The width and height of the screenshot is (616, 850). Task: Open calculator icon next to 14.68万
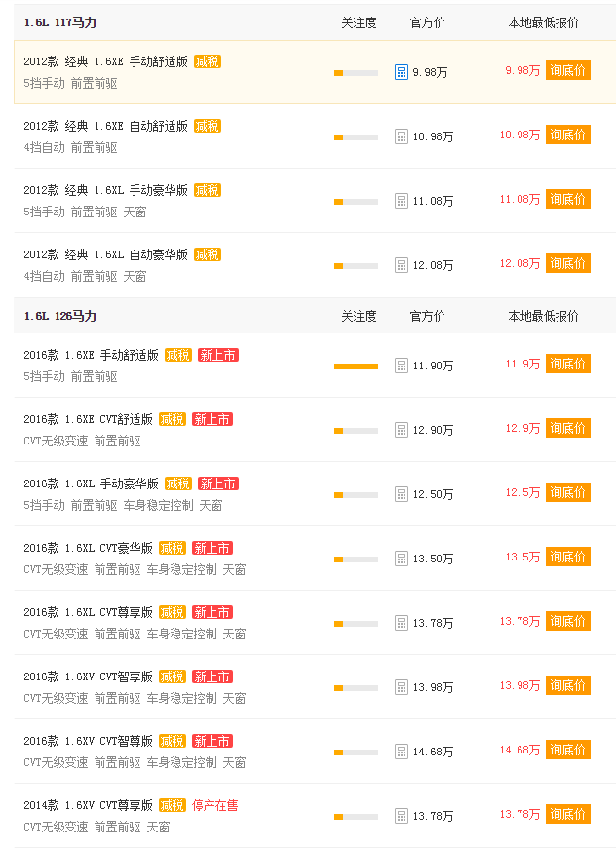tap(402, 752)
